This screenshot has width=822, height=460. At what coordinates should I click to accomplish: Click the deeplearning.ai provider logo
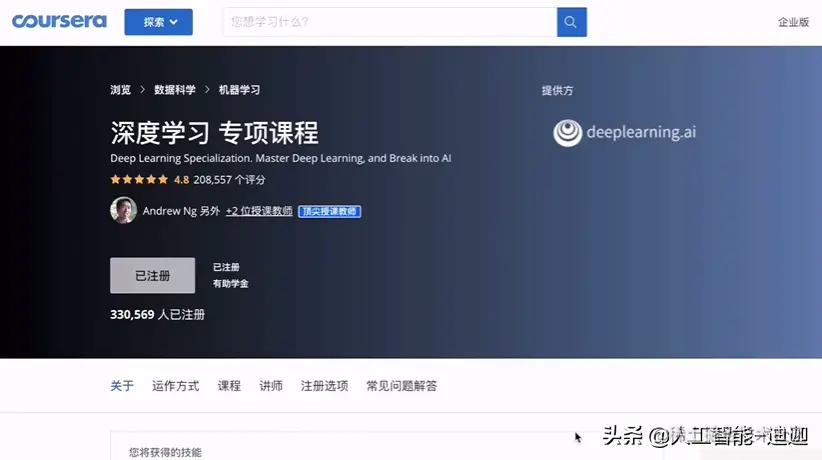624,133
